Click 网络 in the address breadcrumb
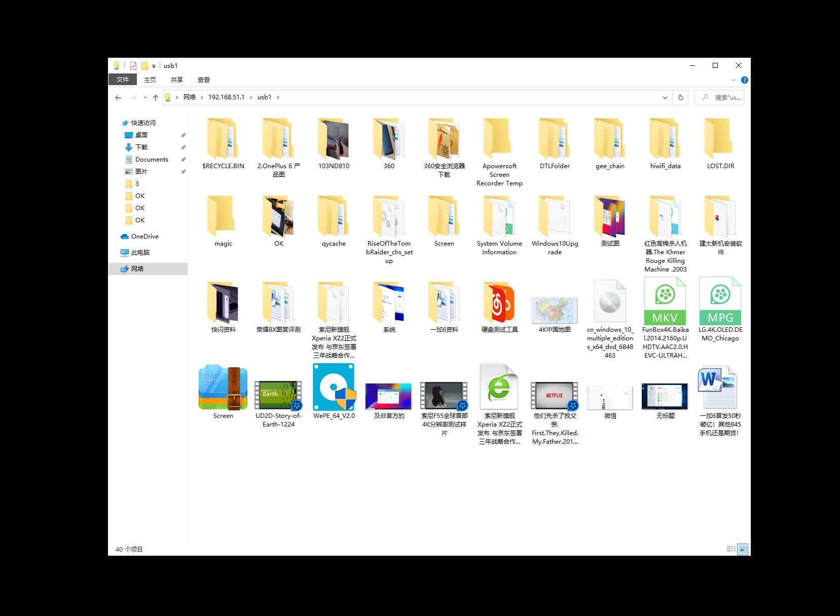Image resolution: width=840 pixels, height=616 pixels. click(x=190, y=97)
